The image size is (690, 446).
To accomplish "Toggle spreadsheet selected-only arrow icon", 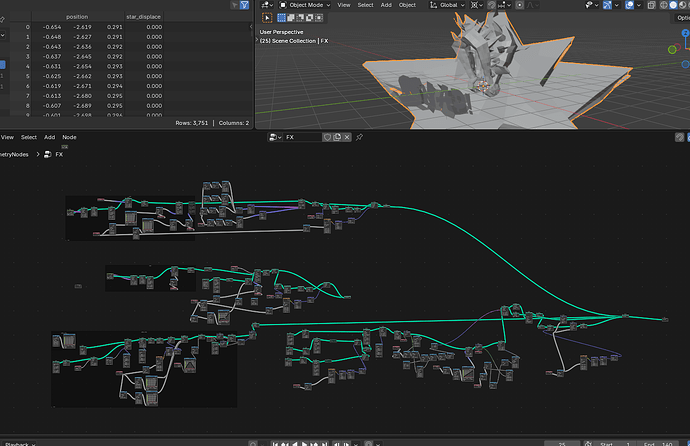I will coord(235,5).
